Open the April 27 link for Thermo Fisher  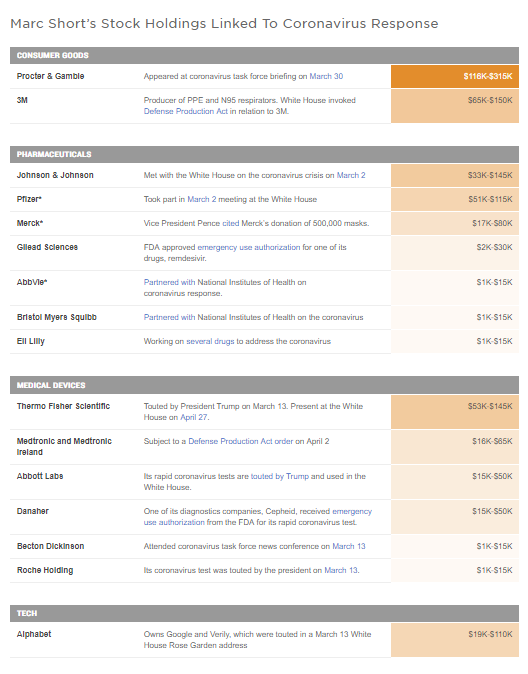pyautogui.click(x=194, y=417)
